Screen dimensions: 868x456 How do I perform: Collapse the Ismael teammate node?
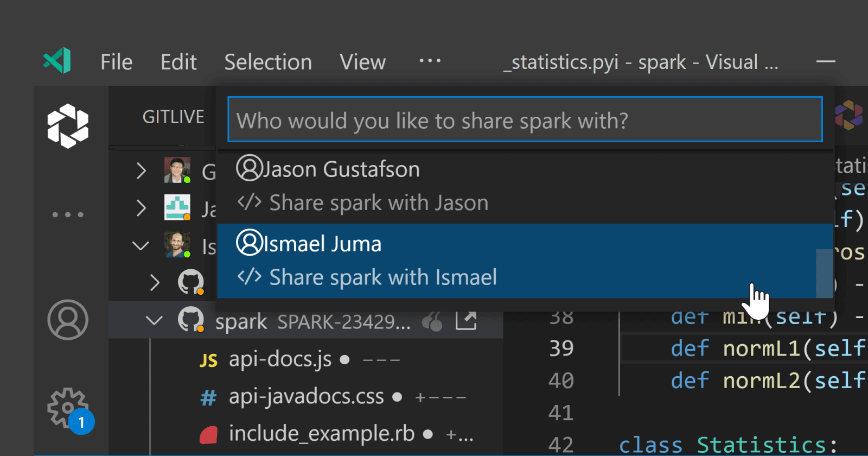tap(141, 245)
